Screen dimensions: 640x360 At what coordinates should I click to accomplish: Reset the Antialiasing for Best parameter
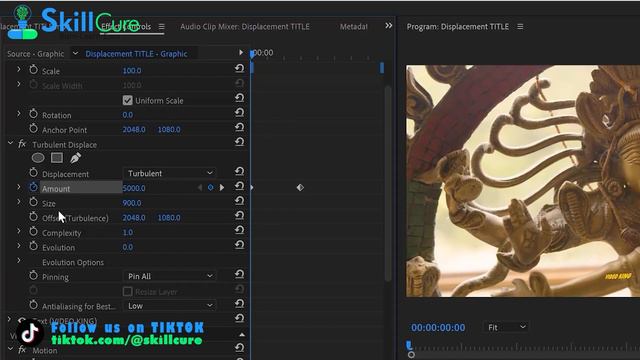(239, 304)
